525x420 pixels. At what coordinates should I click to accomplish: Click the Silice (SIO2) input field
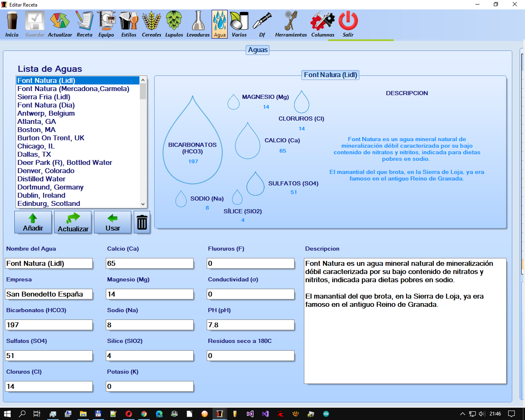point(150,356)
